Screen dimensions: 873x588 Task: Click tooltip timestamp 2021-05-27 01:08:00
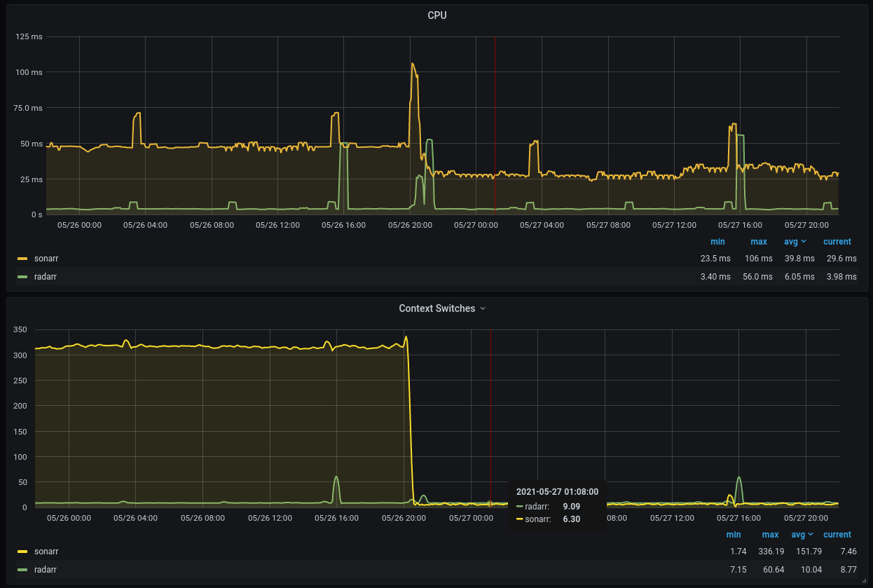click(x=557, y=492)
